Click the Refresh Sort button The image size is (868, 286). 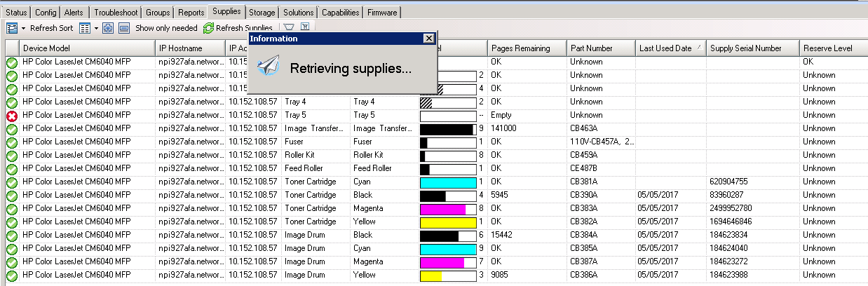(51, 28)
